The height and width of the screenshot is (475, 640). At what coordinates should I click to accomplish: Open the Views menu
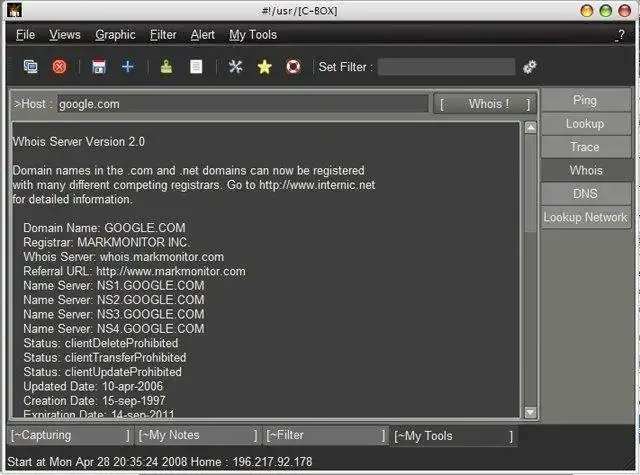coord(65,35)
